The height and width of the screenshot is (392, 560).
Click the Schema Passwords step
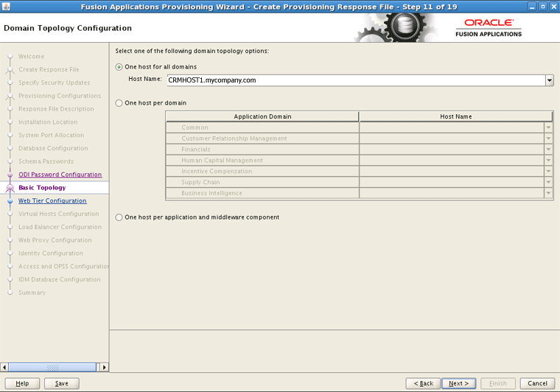click(46, 161)
